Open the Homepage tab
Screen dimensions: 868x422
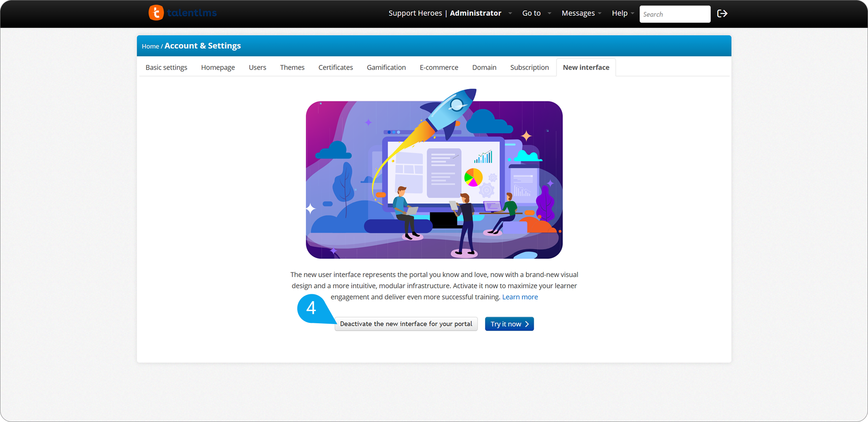pos(218,67)
